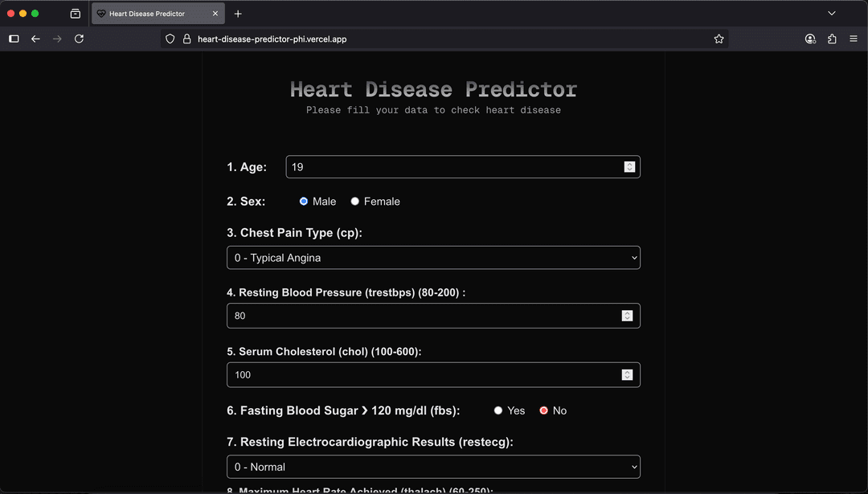Open a new tab with the plus button

pos(238,14)
